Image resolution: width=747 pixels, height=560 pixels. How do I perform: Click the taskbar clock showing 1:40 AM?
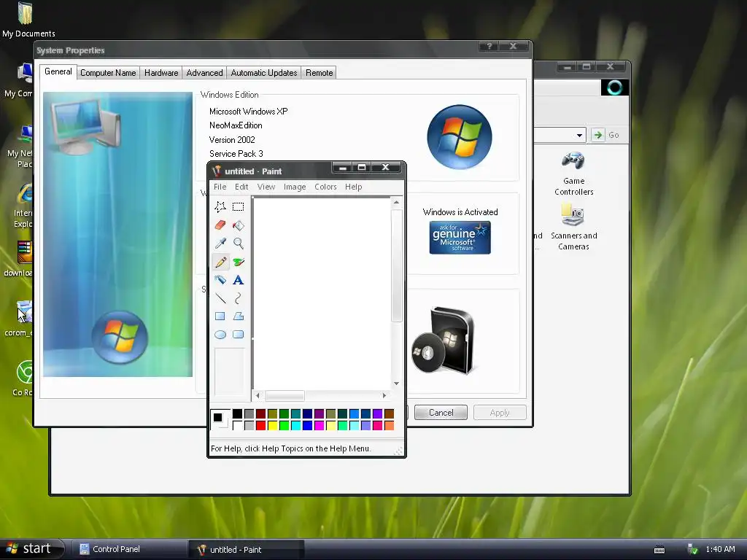pyautogui.click(x=720, y=549)
